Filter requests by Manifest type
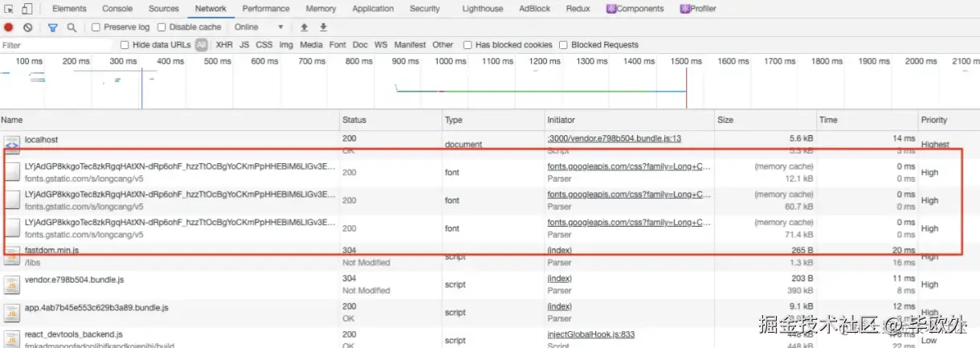980x348 pixels. click(410, 45)
